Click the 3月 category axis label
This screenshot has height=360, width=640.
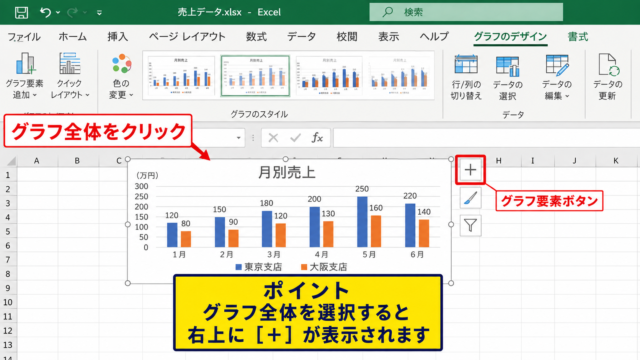[x=274, y=254]
